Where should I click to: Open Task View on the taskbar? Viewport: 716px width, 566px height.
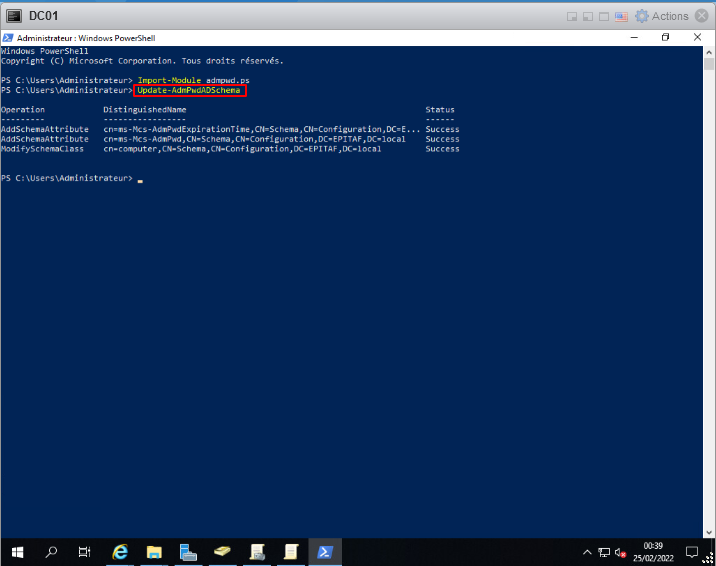pos(85,551)
